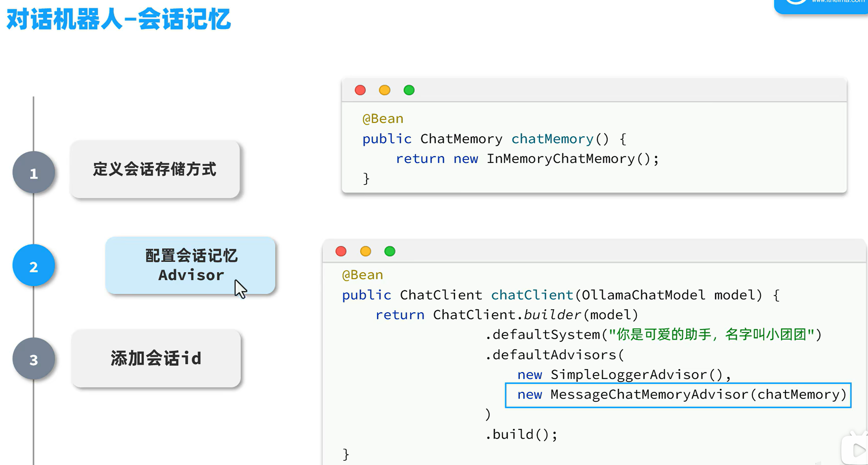The height and width of the screenshot is (465, 868).
Task: Click yellow dot on top code window
Action: coord(385,90)
